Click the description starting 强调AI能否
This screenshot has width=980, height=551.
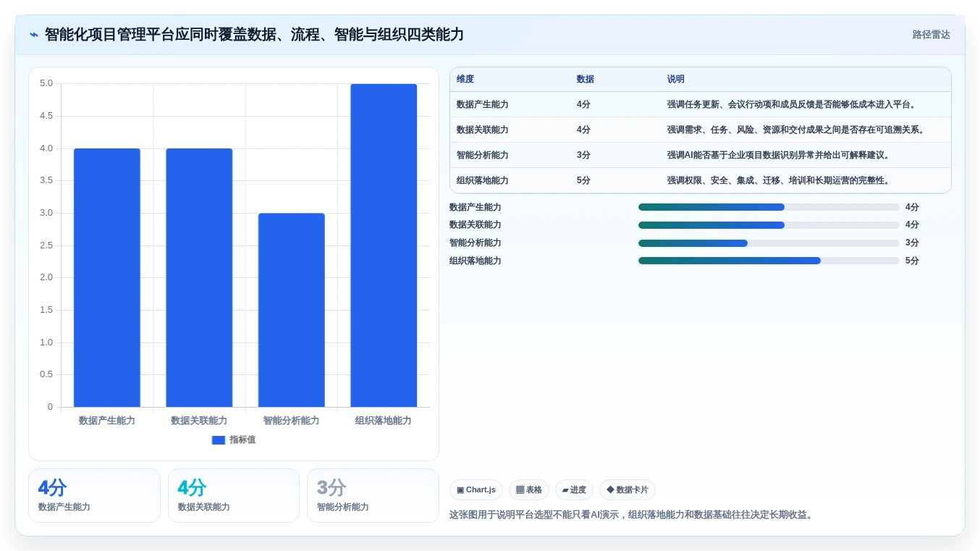(779, 155)
